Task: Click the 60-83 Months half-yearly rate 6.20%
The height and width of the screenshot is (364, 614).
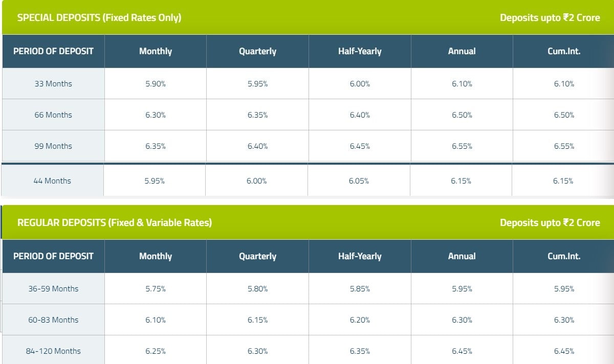Action: click(360, 320)
